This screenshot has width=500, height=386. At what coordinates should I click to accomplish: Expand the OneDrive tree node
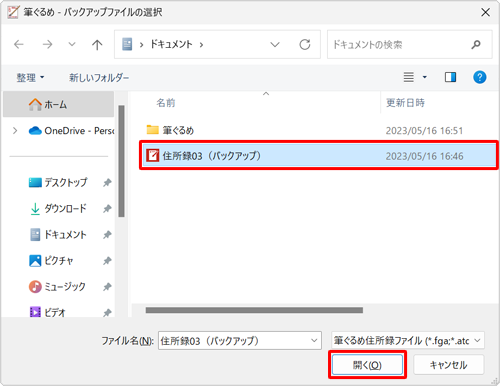(15, 131)
